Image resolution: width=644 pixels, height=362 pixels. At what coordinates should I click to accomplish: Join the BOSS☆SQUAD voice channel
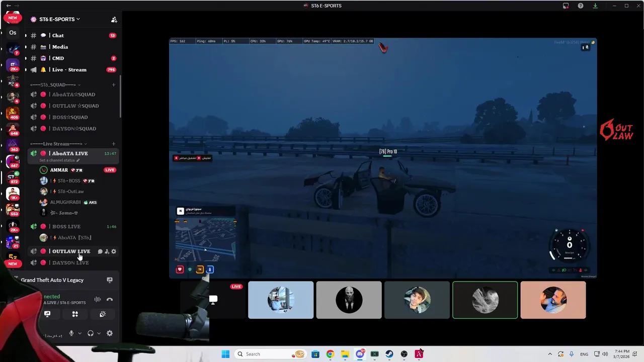[x=73, y=117]
